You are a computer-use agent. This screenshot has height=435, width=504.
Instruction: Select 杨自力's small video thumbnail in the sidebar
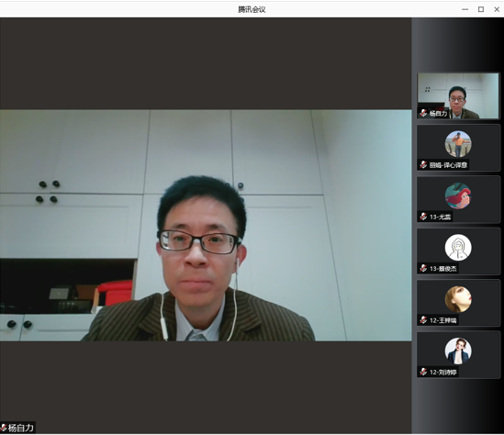458,95
